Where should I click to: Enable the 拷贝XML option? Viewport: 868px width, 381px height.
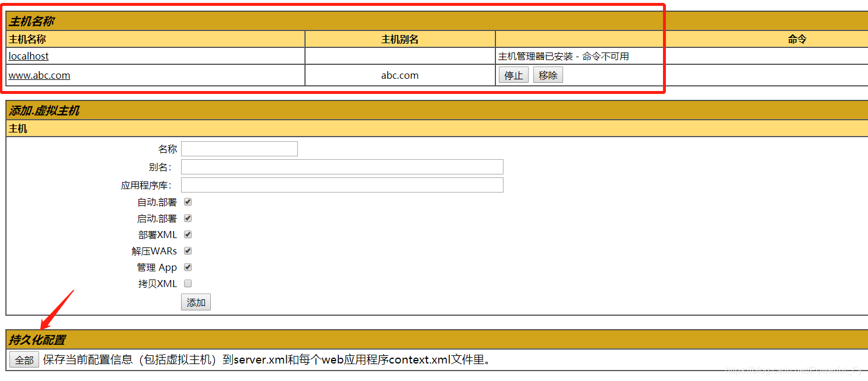188,283
